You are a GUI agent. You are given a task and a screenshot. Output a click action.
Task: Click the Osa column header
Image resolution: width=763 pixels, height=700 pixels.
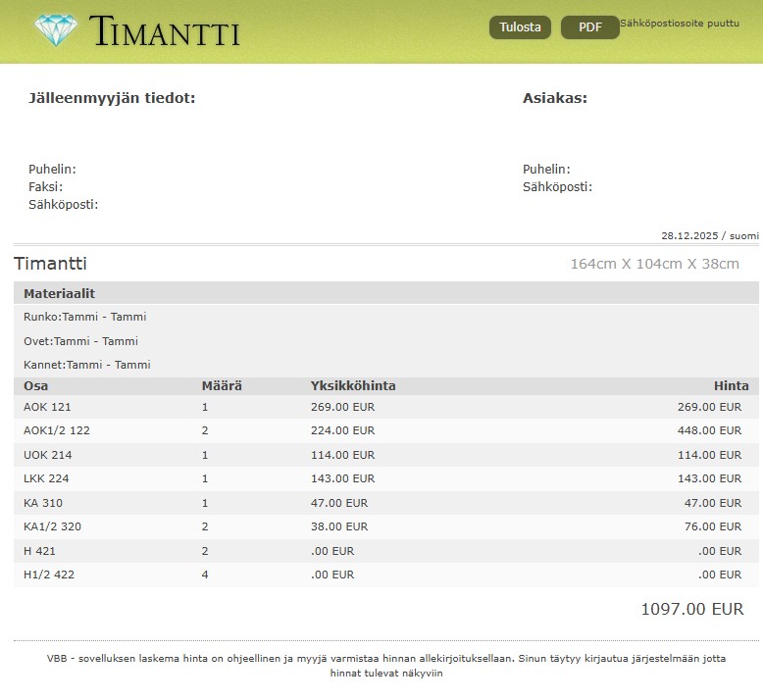[36, 386]
